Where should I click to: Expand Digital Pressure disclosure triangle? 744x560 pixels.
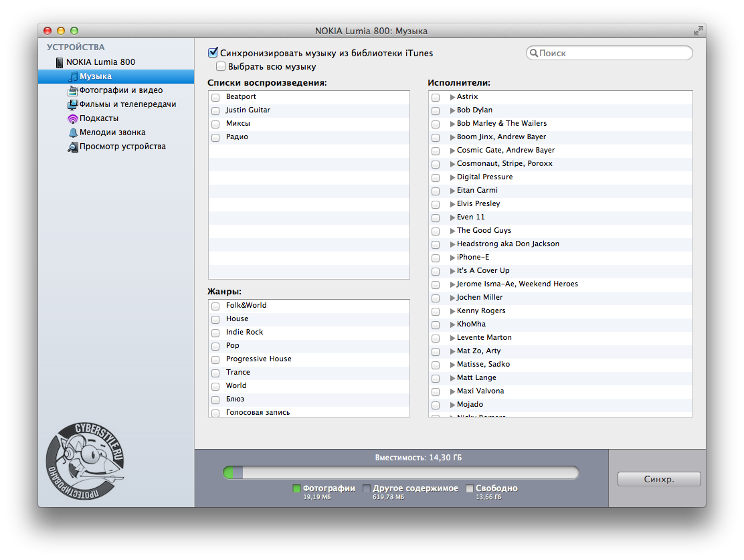(x=452, y=177)
